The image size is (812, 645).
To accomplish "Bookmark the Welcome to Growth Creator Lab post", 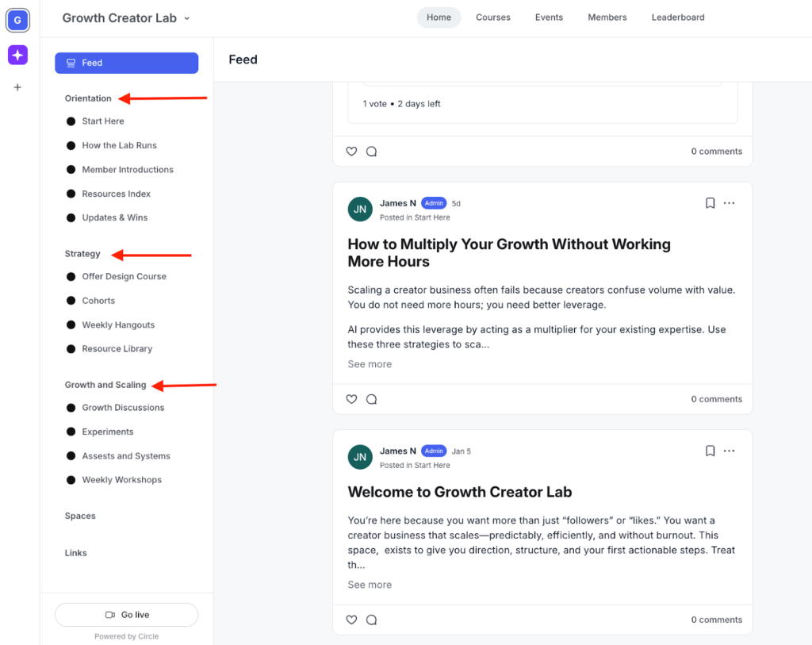I will point(710,451).
